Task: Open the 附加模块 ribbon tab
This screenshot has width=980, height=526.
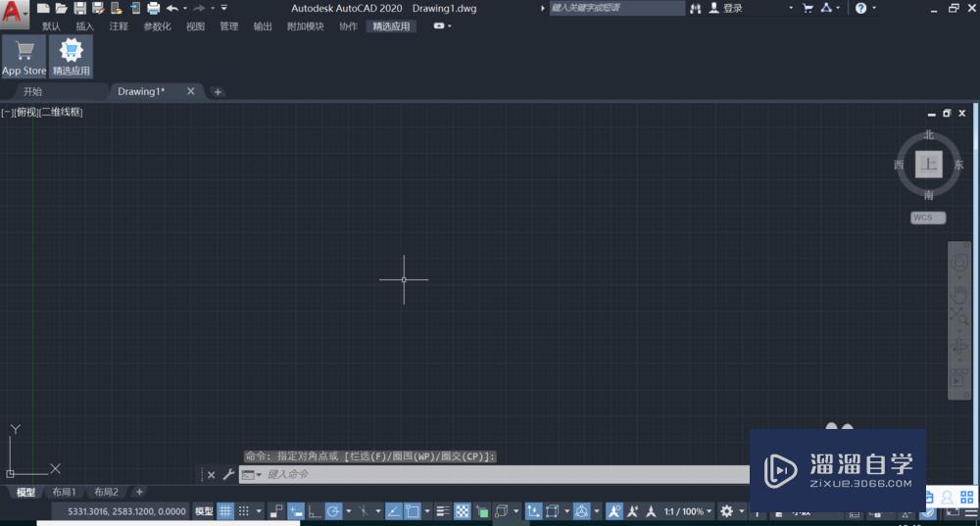Action: point(306,26)
